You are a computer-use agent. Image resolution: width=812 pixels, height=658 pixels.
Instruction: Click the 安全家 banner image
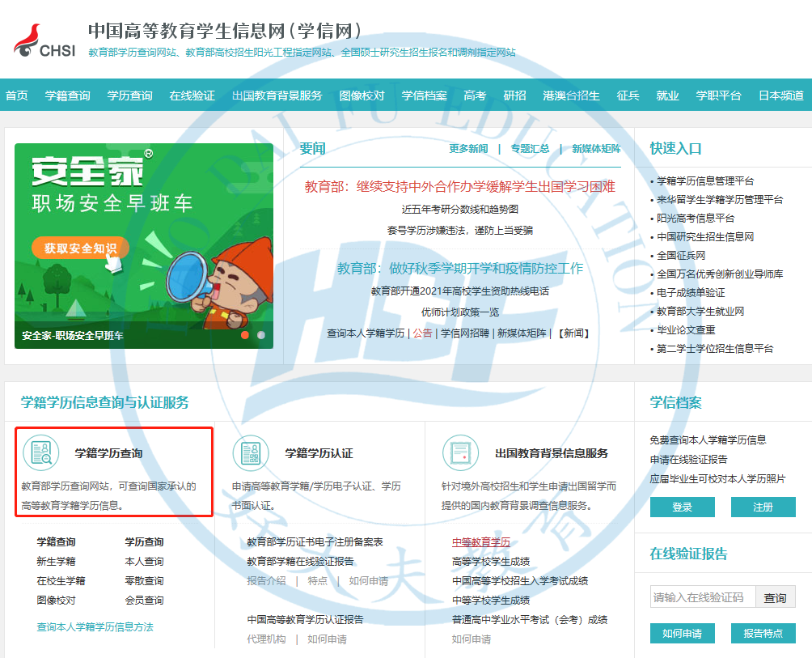coord(144,245)
